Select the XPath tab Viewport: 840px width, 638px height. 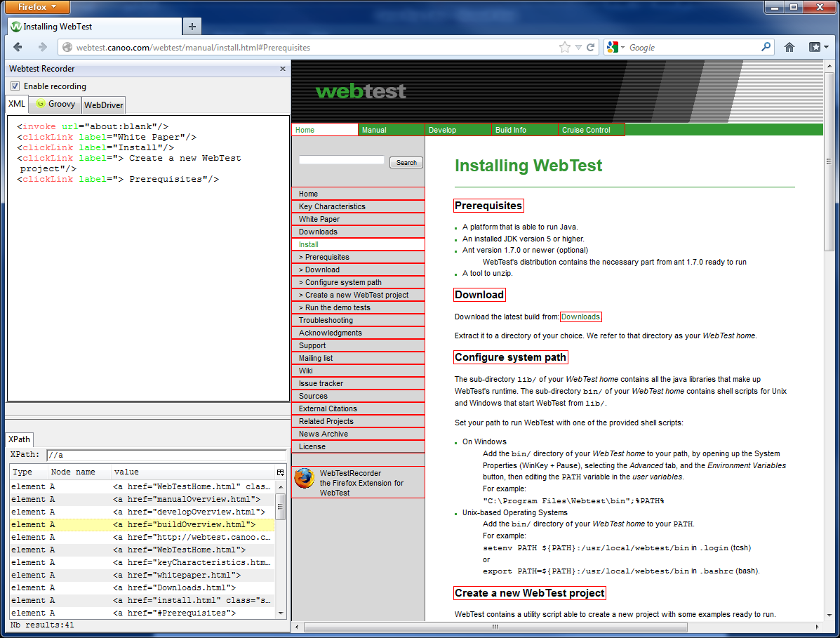pyautogui.click(x=19, y=439)
